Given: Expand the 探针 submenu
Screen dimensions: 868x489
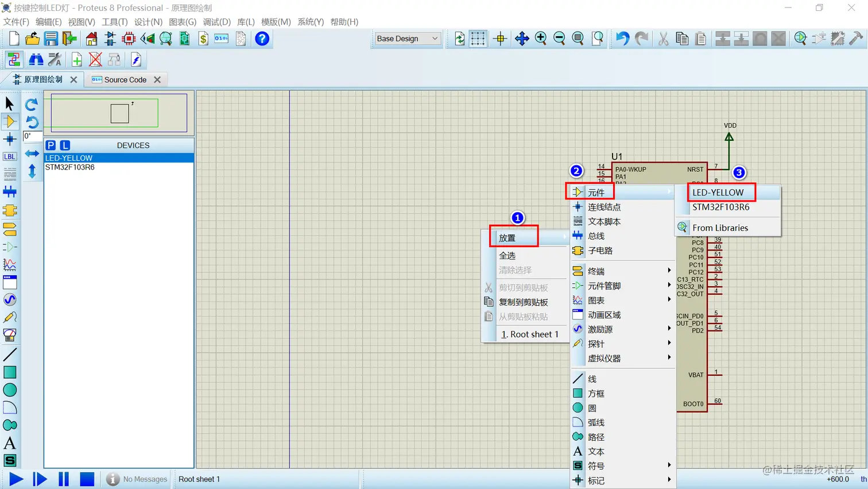Looking at the screenshot, I should tap(623, 344).
